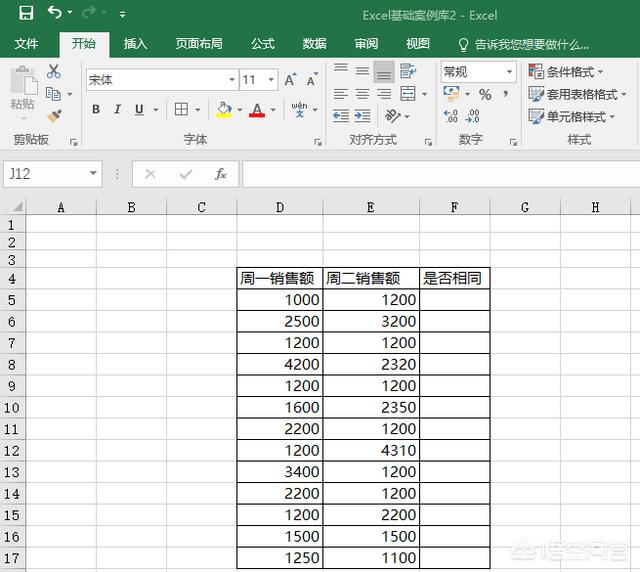
Task: Switch to the 视图 tab
Action: coord(418,43)
